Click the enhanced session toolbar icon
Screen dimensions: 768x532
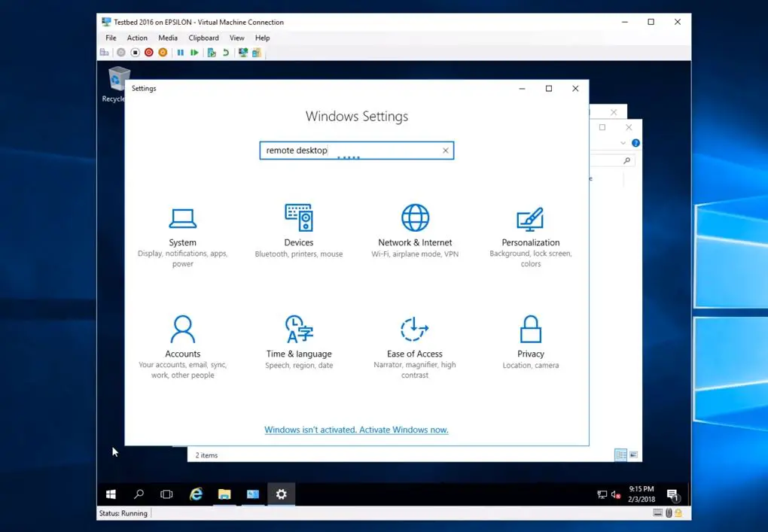243,53
